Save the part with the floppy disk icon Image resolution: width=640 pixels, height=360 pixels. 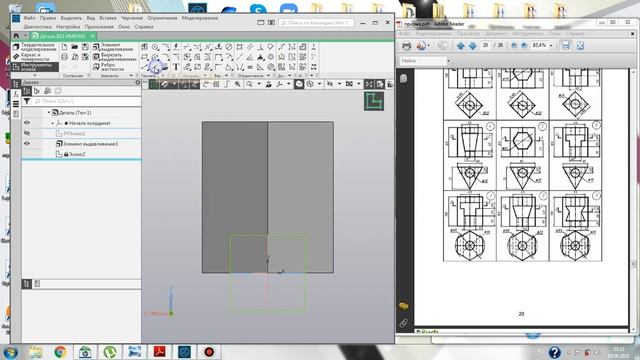[85, 47]
